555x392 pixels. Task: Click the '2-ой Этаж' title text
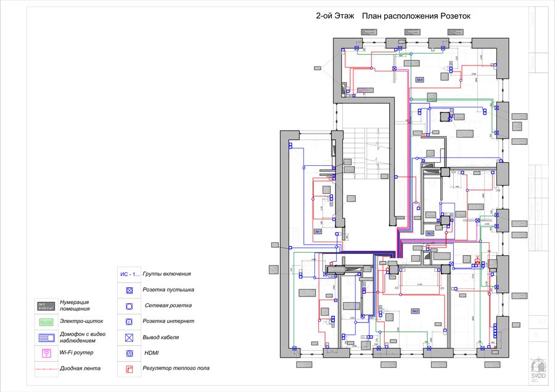[335, 17]
